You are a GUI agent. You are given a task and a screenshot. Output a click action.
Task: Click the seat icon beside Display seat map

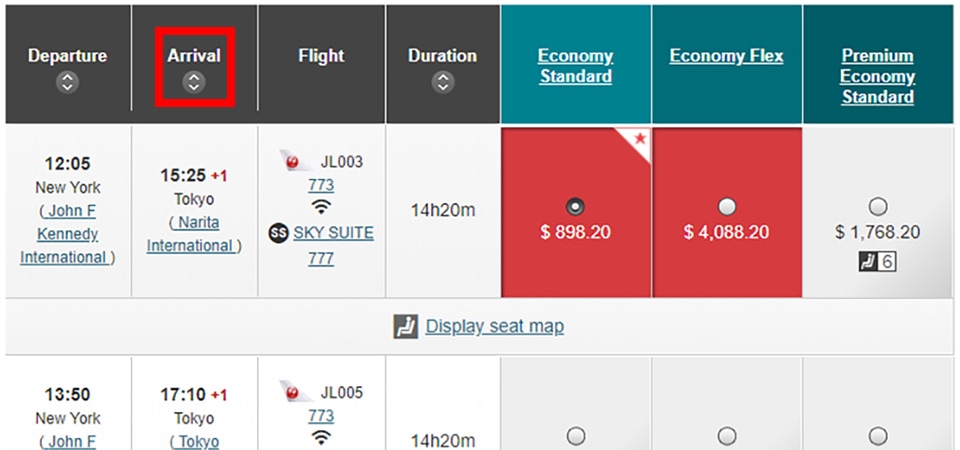point(405,327)
